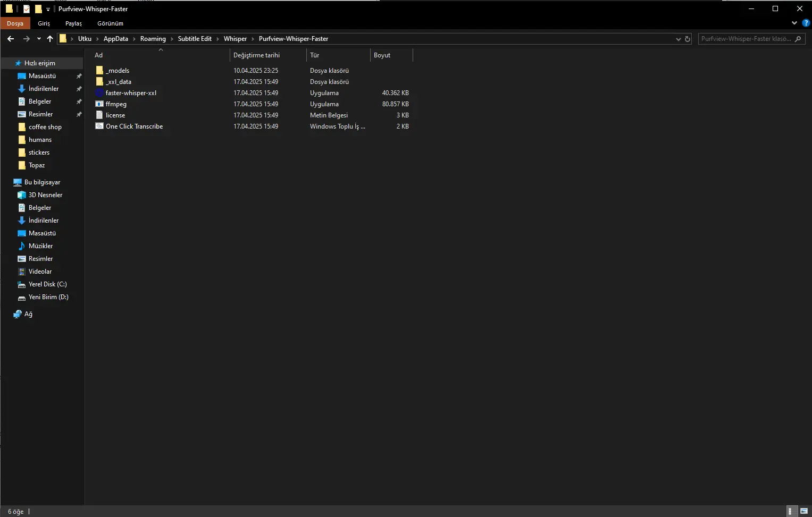Open Quick Access Toolbar customize dropdown
Image resolution: width=812 pixels, height=517 pixels.
click(48, 9)
